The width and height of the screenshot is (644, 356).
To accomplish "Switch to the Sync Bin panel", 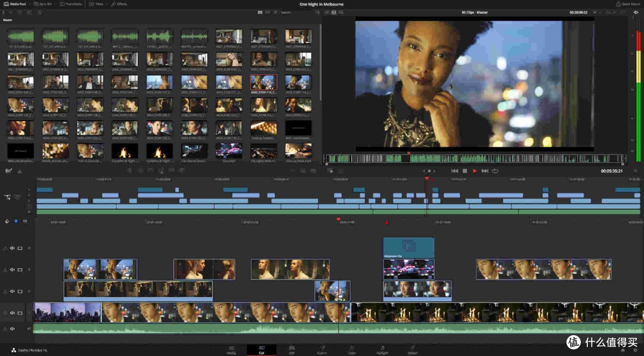I will (43, 4).
